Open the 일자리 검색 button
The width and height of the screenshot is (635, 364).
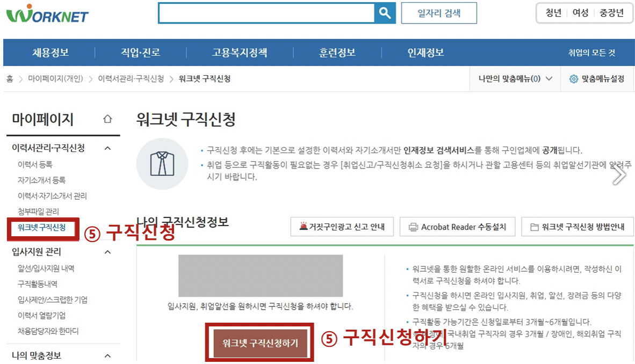tap(439, 13)
